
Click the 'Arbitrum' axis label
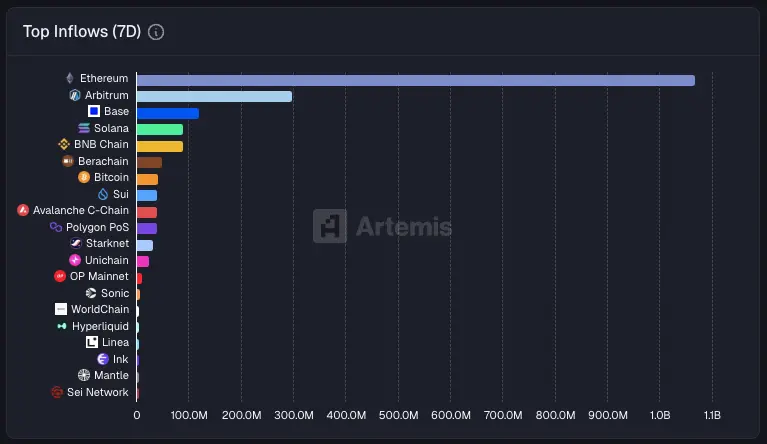(107, 95)
